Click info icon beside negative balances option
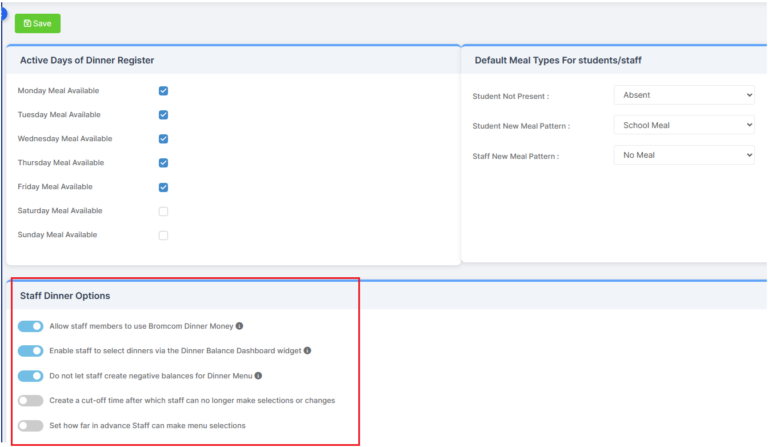Viewport: 768px width, 447px height. click(x=258, y=376)
